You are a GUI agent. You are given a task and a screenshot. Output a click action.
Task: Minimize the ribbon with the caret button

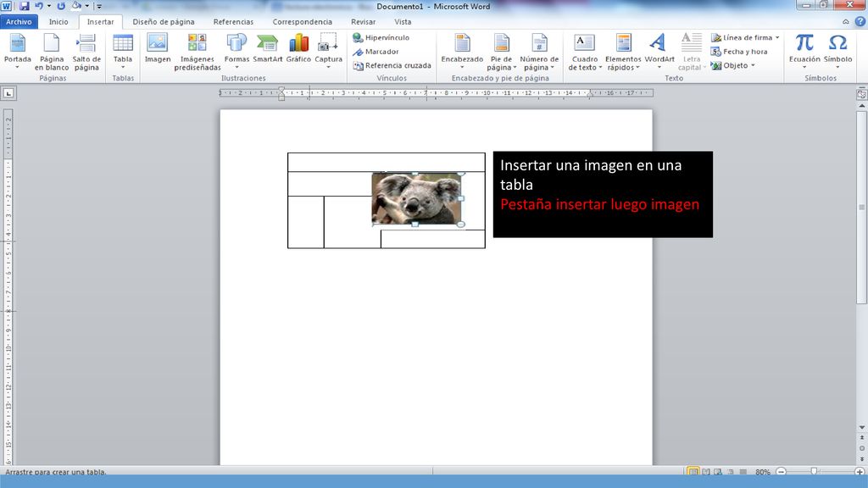tap(845, 21)
